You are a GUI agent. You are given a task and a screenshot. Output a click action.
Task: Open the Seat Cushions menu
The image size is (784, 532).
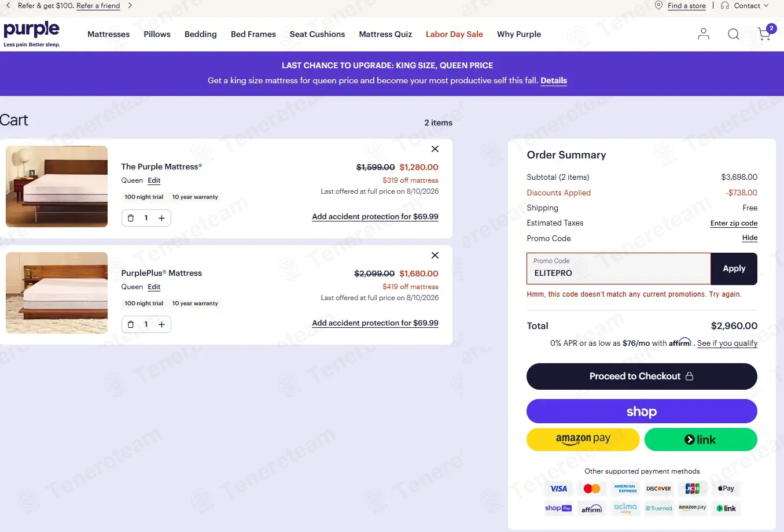tap(317, 34)
